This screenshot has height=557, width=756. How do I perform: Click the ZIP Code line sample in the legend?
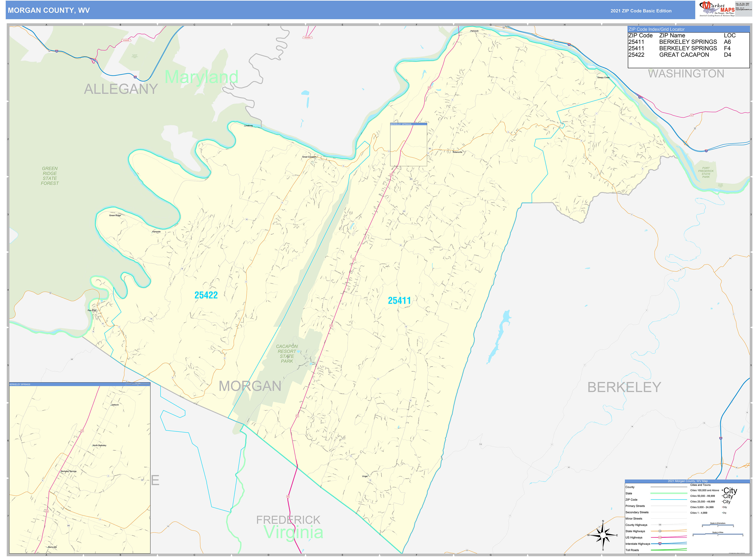click(669, 500)
